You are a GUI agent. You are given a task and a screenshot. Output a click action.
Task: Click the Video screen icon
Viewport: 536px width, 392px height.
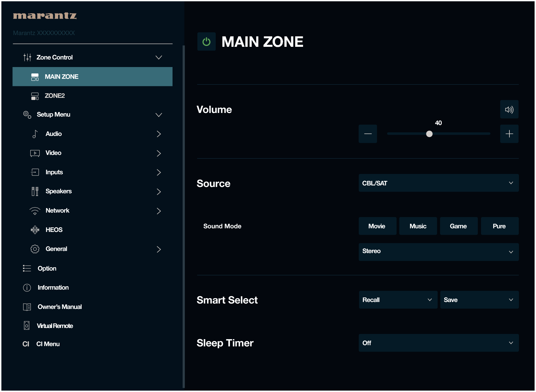pos(35,153)
